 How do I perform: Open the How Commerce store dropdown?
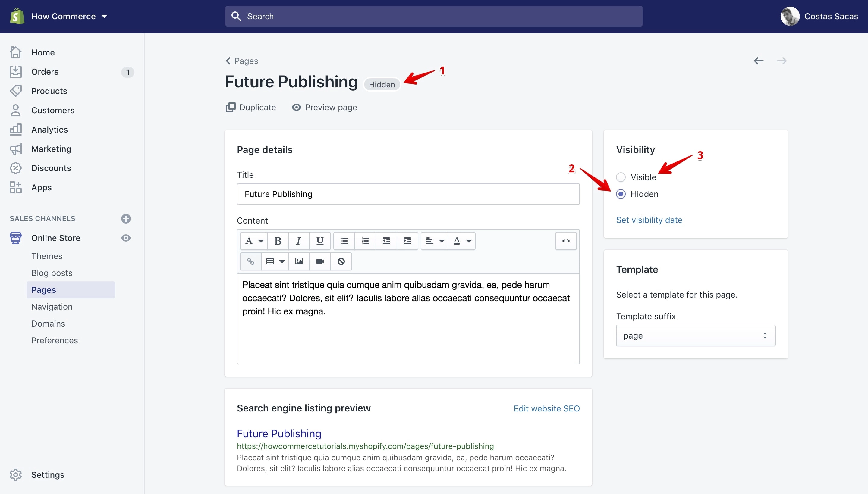pyautogui.click(x=69, y=16)
